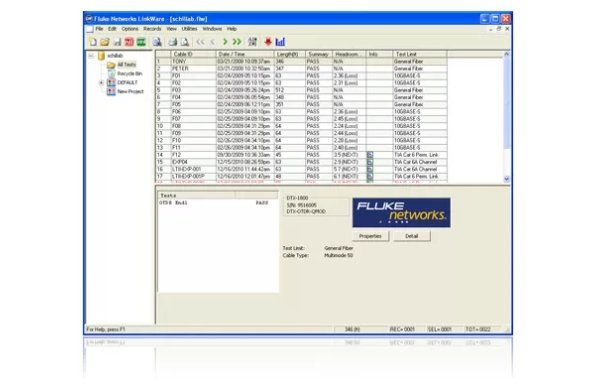Viewport: 600px width, 390px height.
Task: Open the Records menu
Action: click(x=152, y=29)
